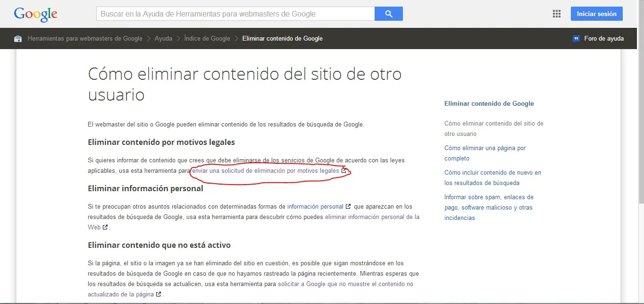
Task: Click external-link icon after 'Web'
Action: 105,227
